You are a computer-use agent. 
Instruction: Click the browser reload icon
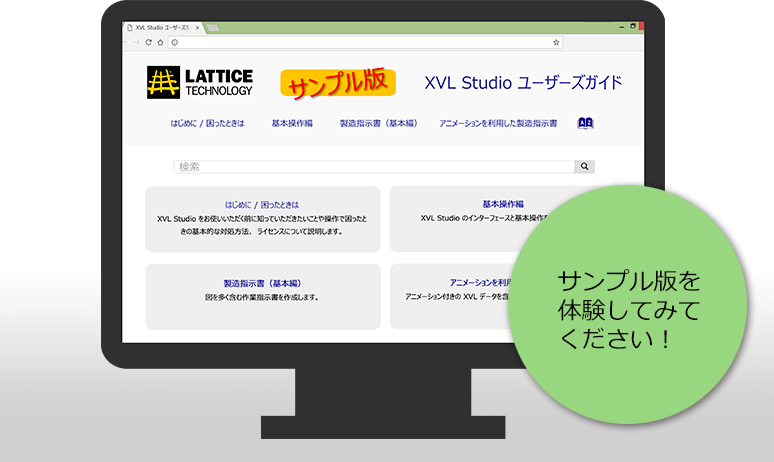(x=148, y=42)
